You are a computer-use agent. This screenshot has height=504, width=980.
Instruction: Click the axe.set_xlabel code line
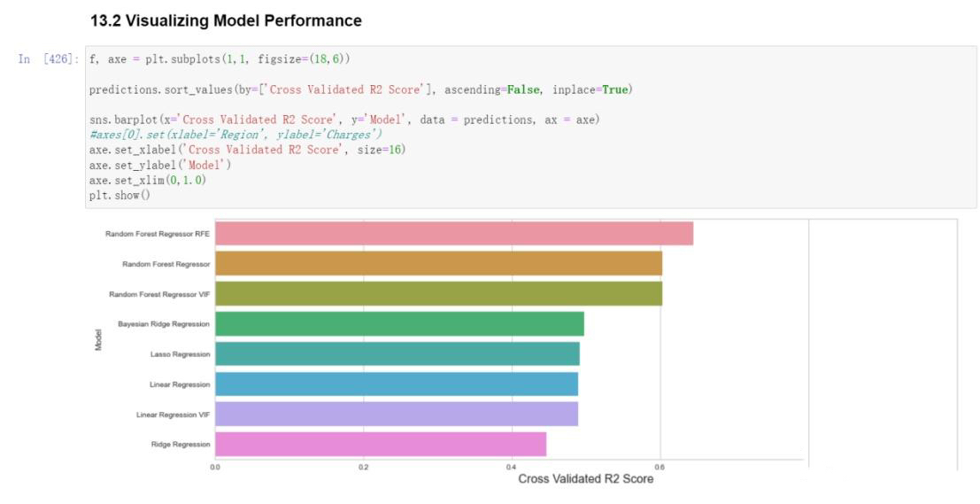[247, 150]
